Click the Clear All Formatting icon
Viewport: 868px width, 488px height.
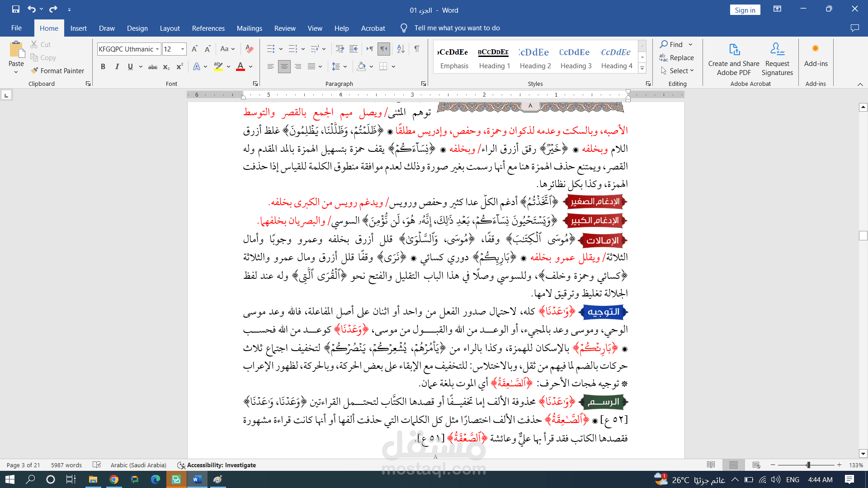[249, 49]
